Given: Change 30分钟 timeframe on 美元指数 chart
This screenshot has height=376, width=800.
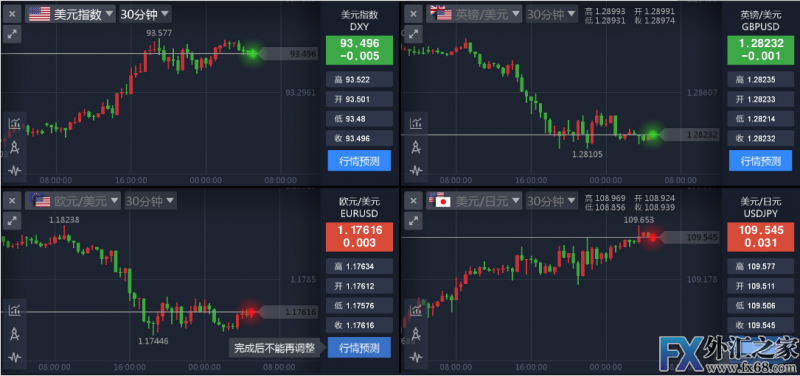Looking at the screenshot, I should (x=145, y=14).
